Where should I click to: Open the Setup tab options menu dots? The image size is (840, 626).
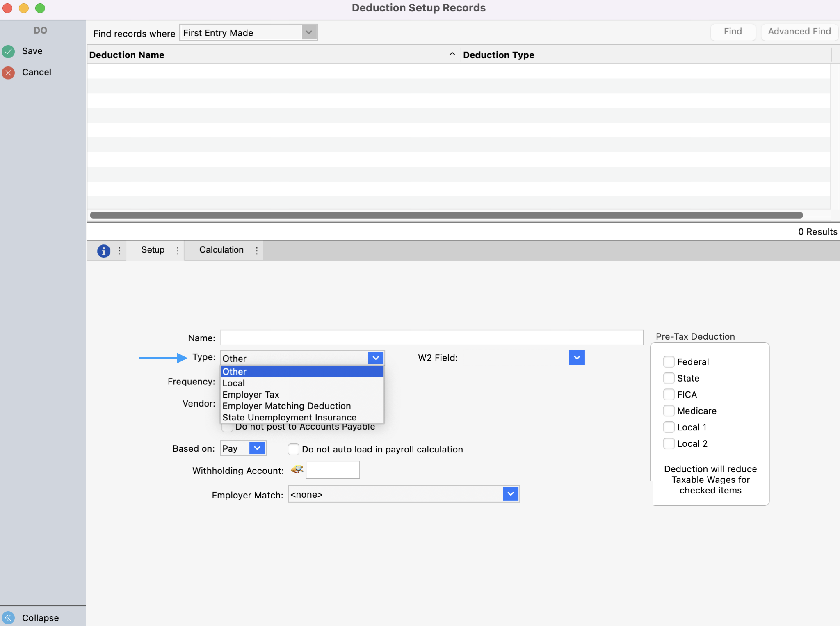coord(178,251)
